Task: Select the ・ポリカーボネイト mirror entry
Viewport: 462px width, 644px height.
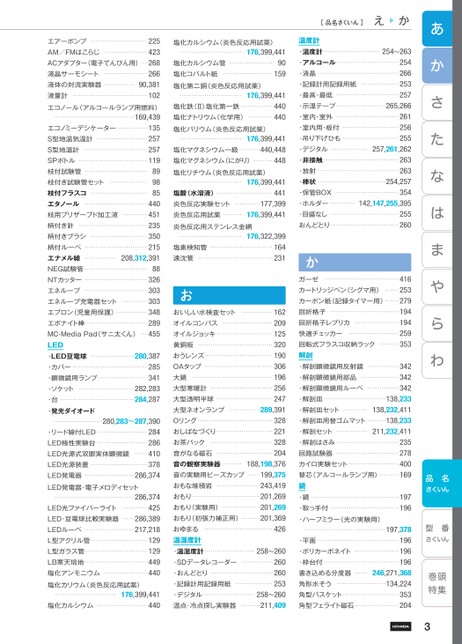Action: pyautogui.click(x=355, y=551)
